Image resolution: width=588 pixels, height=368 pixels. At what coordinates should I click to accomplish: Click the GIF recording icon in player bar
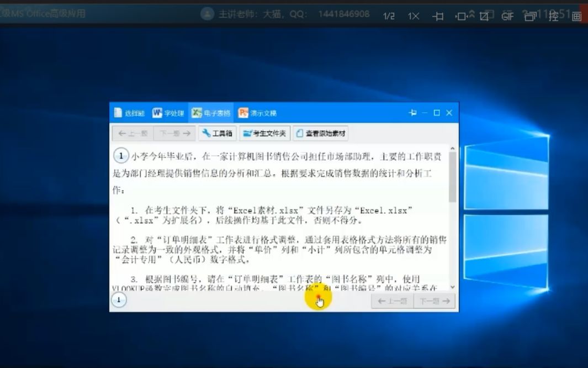(508, 15)
